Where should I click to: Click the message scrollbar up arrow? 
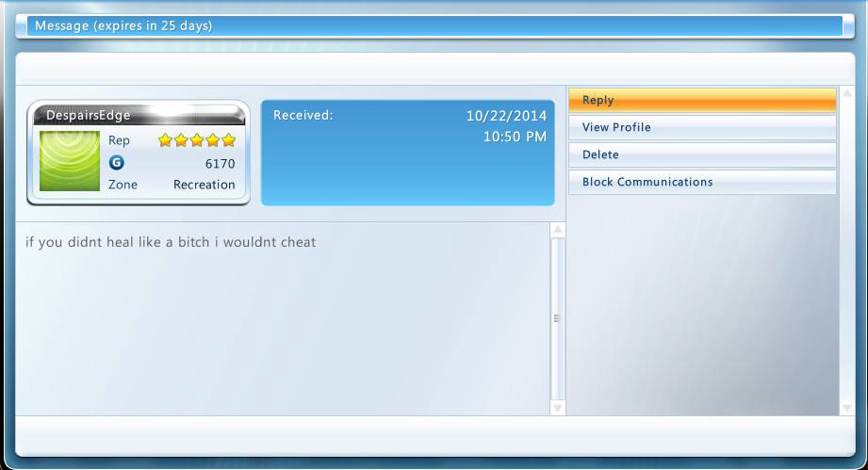pos(557,230)
